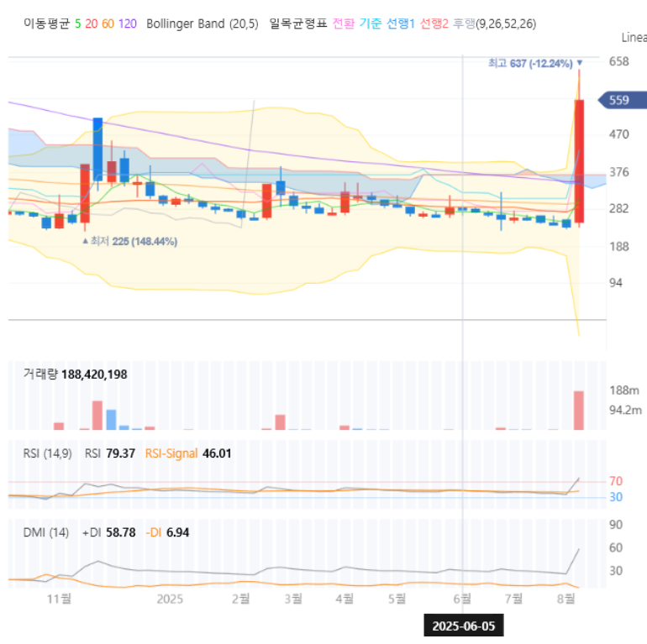
Task: Click the tall blue November candlestick
Action: [97, 149]
